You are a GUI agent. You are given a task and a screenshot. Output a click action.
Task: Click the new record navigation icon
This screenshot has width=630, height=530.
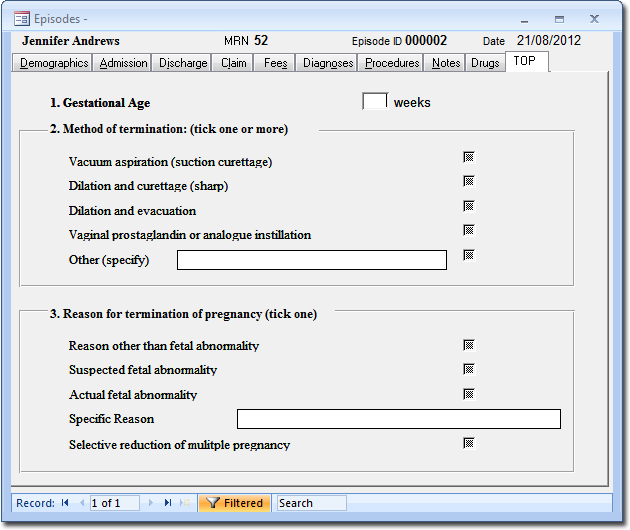click(185, 503)
